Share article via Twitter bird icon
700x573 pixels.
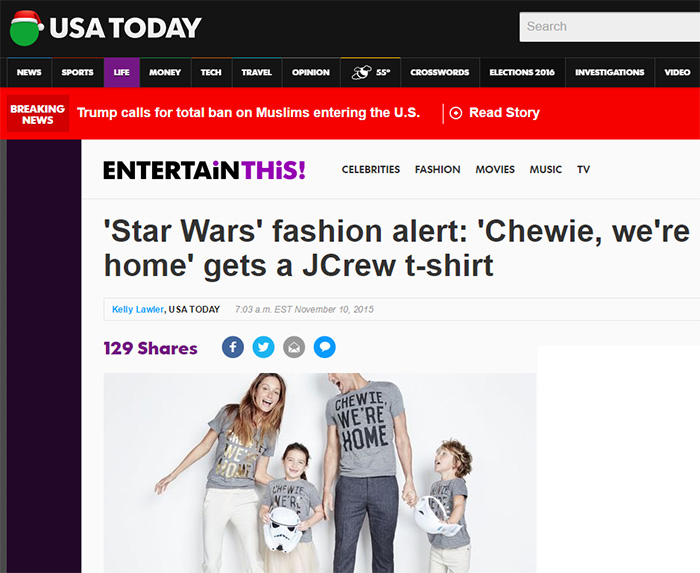click(263, 347)
